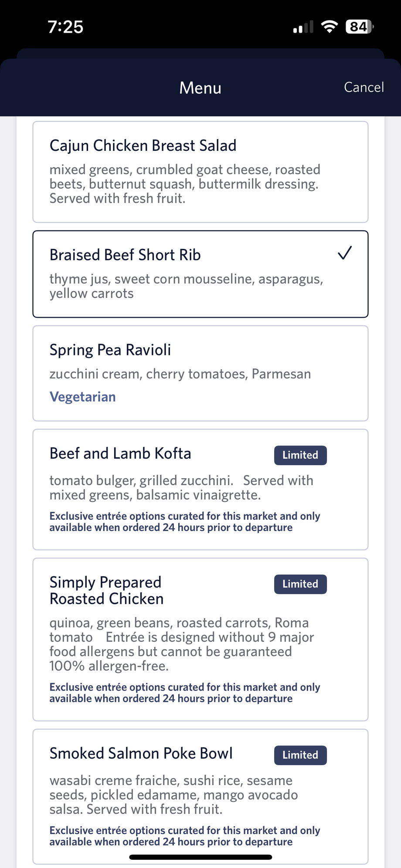Screen dimensions: 401x868
Task: Select the Cajun Chicken Breast Salad option
Action: (200, 172)
